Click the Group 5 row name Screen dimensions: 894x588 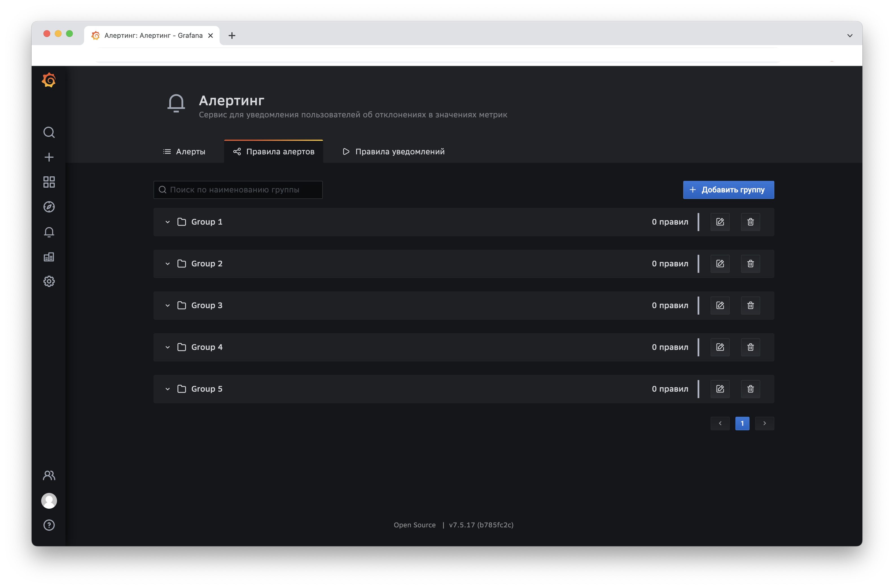coord(207,389)
